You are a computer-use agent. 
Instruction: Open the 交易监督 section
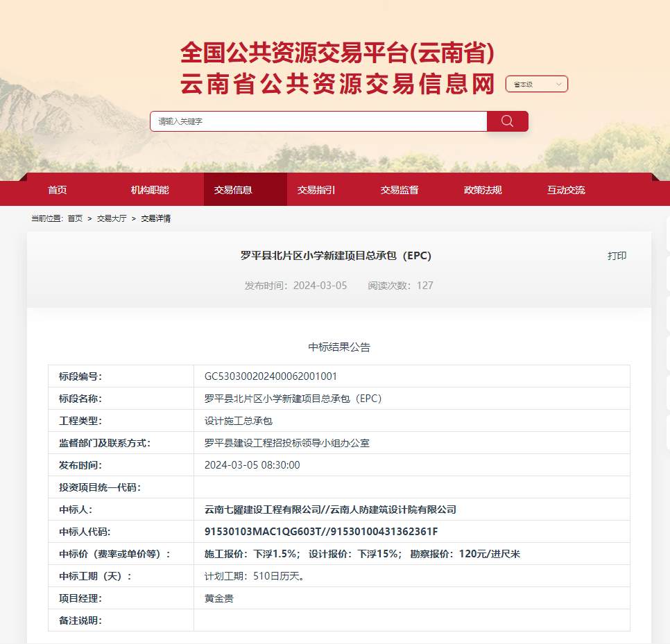coord(402,189)
